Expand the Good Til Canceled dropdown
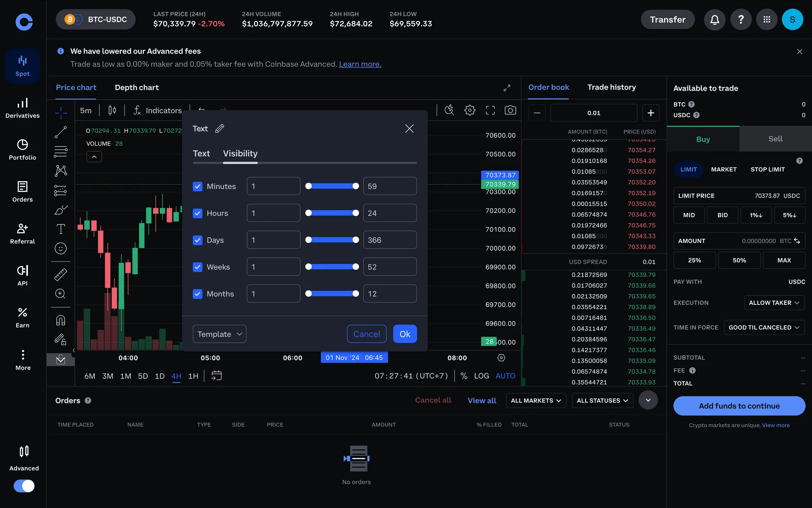Viewport: 812px width, 508px height. pos(764,328)
